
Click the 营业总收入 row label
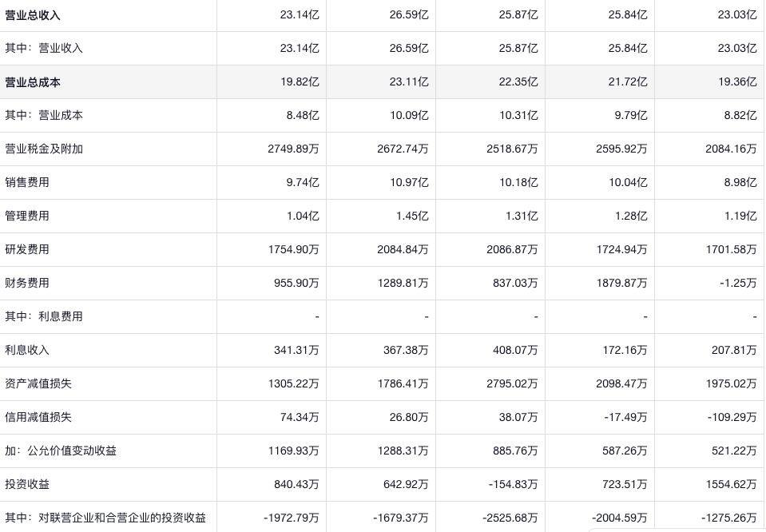click(x=33, y=15)
